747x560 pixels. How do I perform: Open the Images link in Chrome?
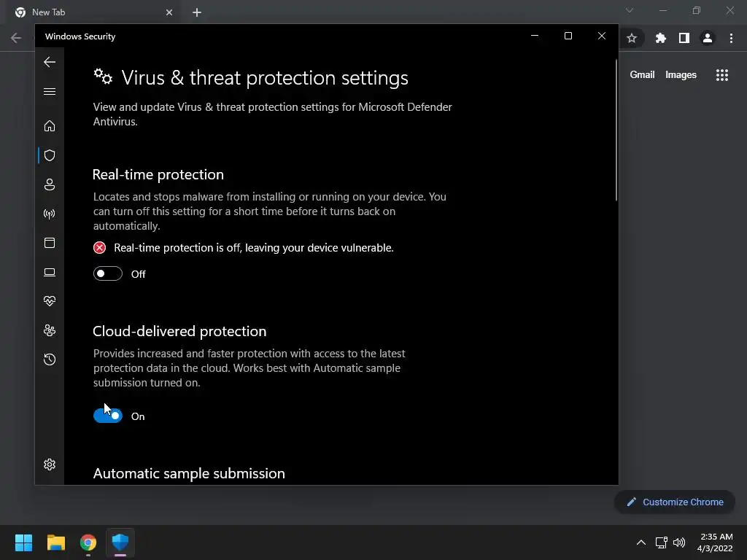pos(681,75)
